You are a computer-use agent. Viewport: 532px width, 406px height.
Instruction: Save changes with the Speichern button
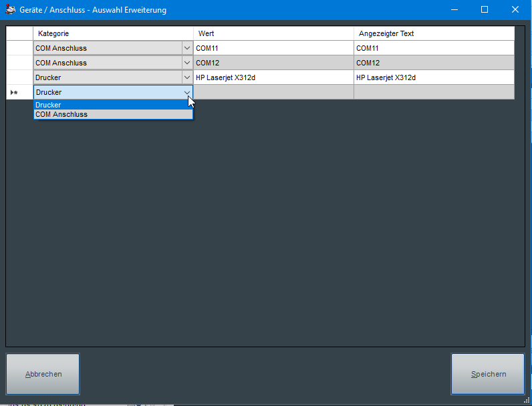(x=488, y=374)
